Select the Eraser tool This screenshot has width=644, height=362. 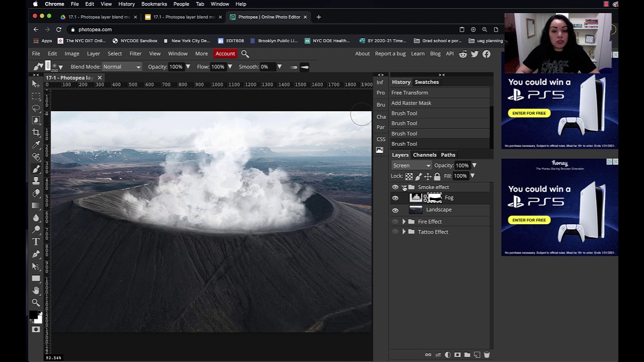(x=36, y=193)
